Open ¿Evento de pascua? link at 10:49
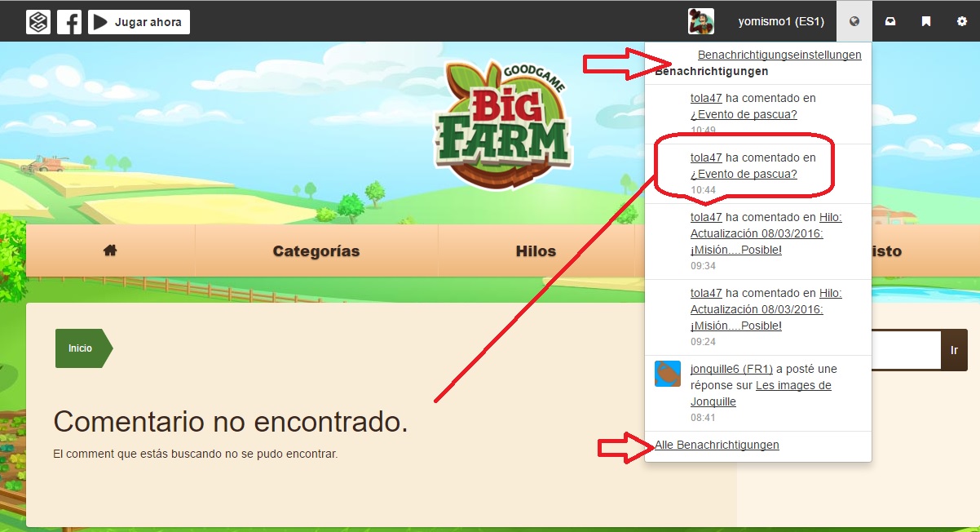Viewport: 980px width, 532px height. pos(744,114)
